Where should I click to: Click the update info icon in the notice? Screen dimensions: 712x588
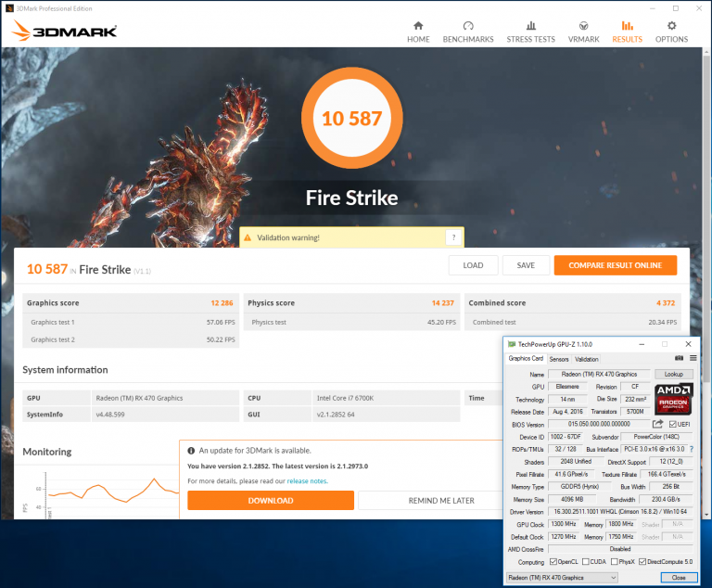[x=191, y=451]
